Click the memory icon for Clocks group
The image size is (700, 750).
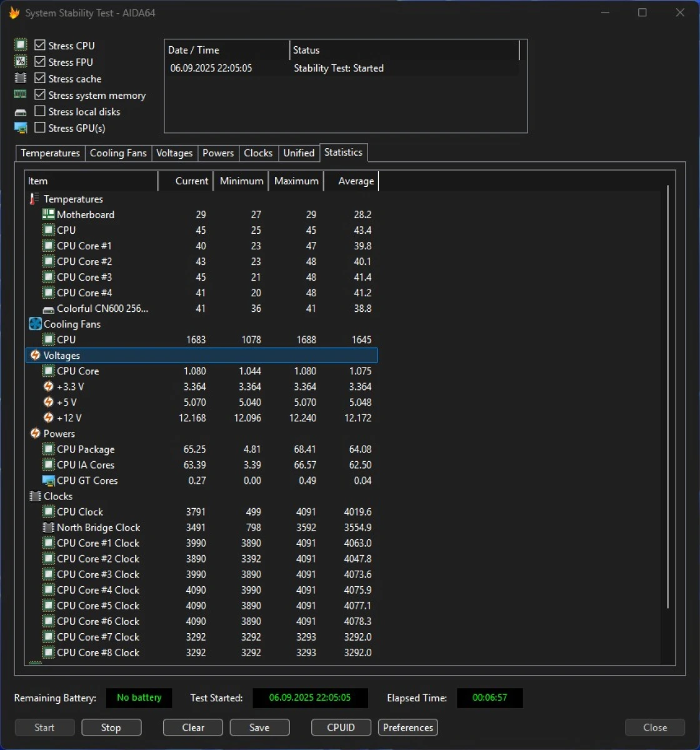tap(35, 496)
